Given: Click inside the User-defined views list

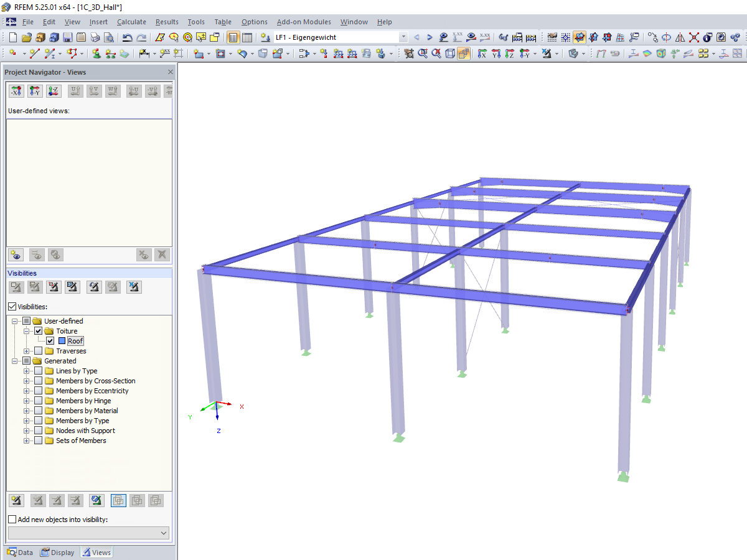Looking at the screenshot, I should pyautogui.click(x=89, y=182).
